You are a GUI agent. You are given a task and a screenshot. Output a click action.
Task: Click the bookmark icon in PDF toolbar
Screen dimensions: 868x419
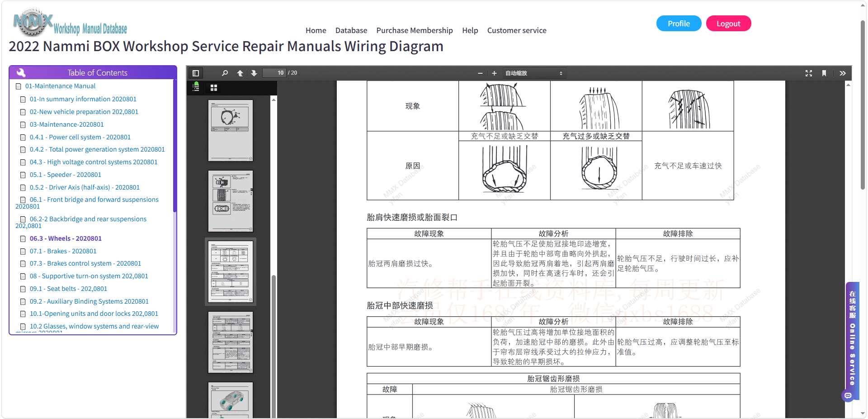pos(824,73)
